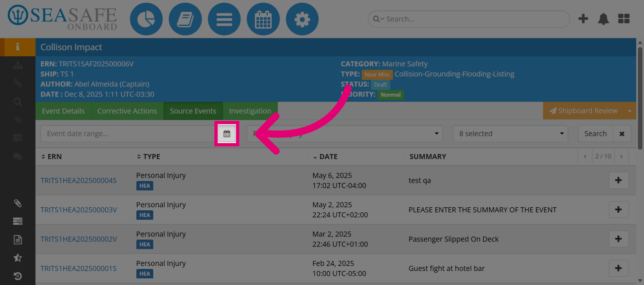Click the Event date range input field
This screenshot has height=285, width=644.
pos(129,134)
